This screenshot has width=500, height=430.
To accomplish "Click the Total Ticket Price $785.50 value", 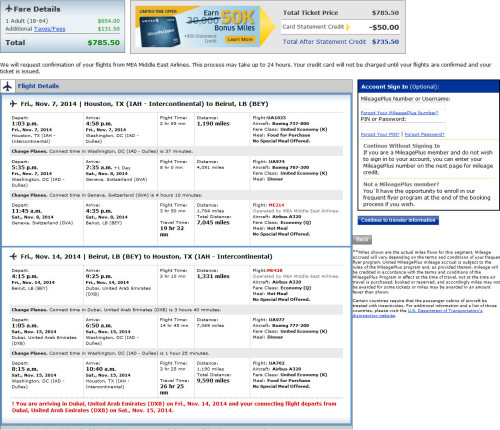I will click(x=385, y=13).
